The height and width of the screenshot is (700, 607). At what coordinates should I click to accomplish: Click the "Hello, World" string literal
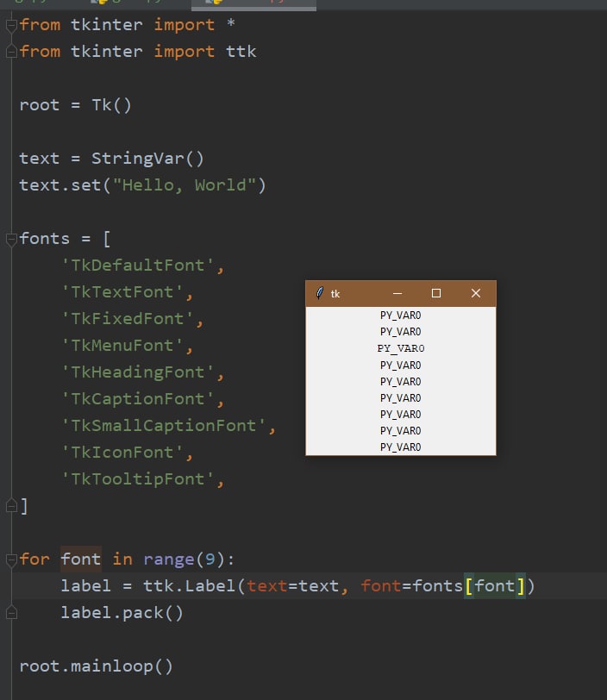[184, 185]
